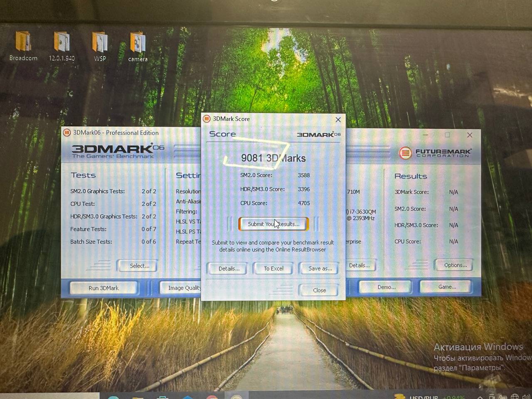
Task: Click the HDR/SM3.0 Graphics Tests label
Action: coord(103,217)
